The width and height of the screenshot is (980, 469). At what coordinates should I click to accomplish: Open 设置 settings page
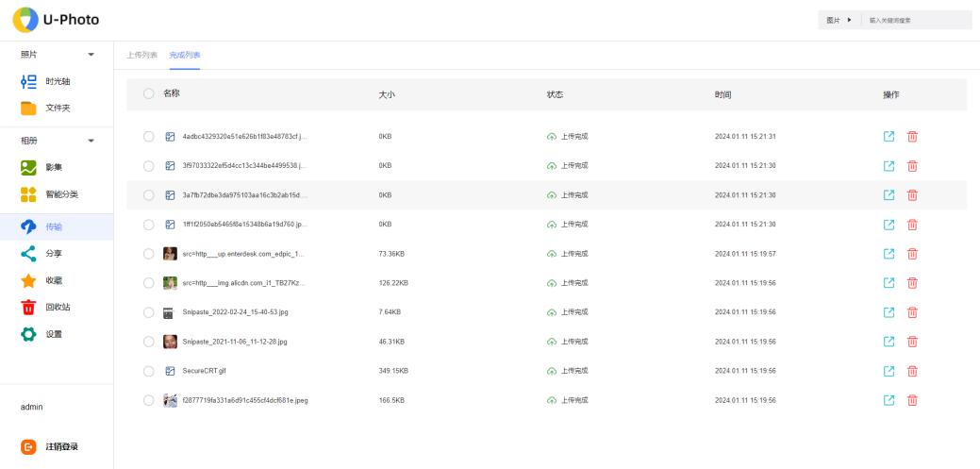point(54,334)
